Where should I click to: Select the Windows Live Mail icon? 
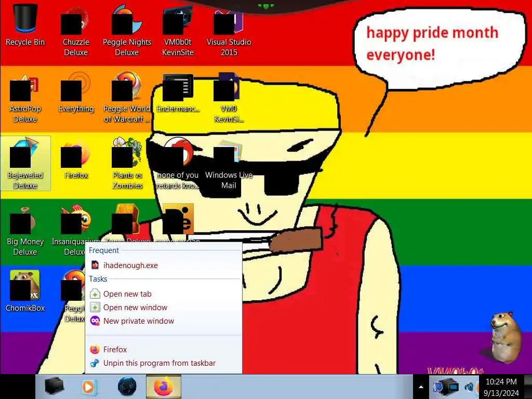[229, 164]
